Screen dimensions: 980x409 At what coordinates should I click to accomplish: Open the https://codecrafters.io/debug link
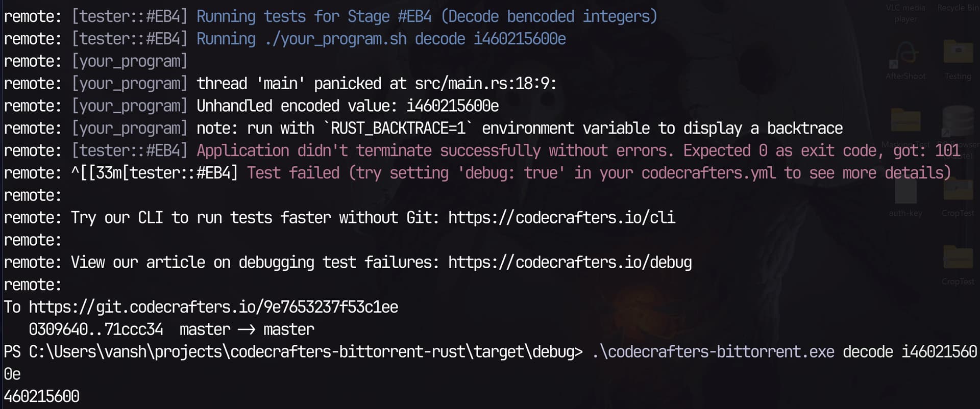point(570,262)
